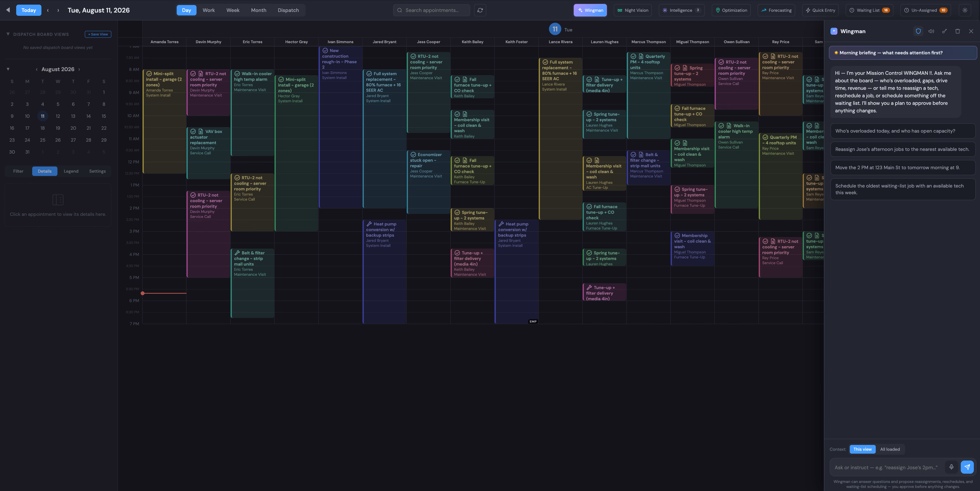980x491 pixels.
Task: Go to next month in mini calendar
Action: coord(79,69)
